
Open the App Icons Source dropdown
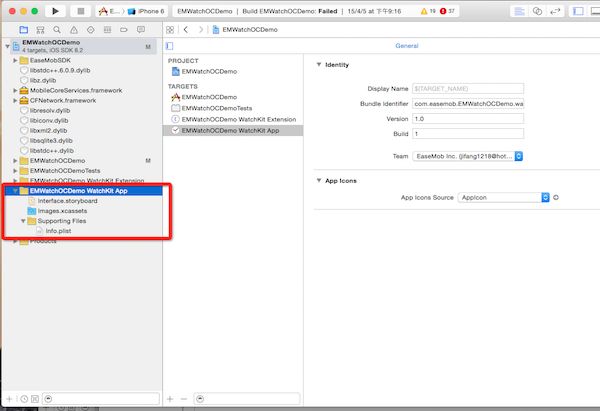(504, 197)
